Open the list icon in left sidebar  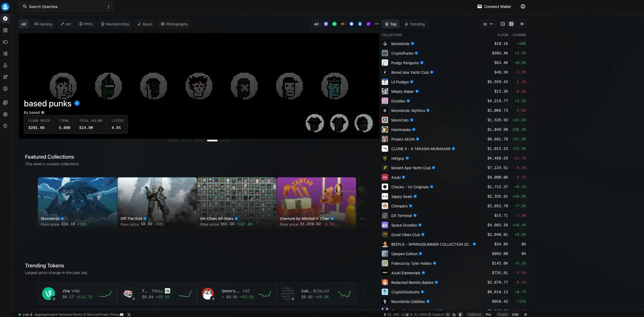5,54
